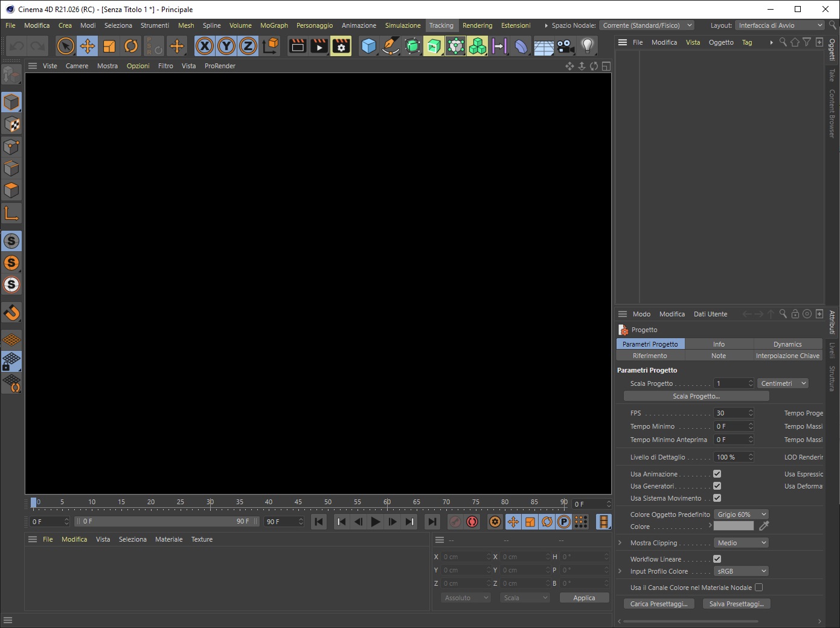The image size is (840, 628).
Task: Toggle Usa Sistema Movimento checkbox
Action: click(x=717, y=498)
